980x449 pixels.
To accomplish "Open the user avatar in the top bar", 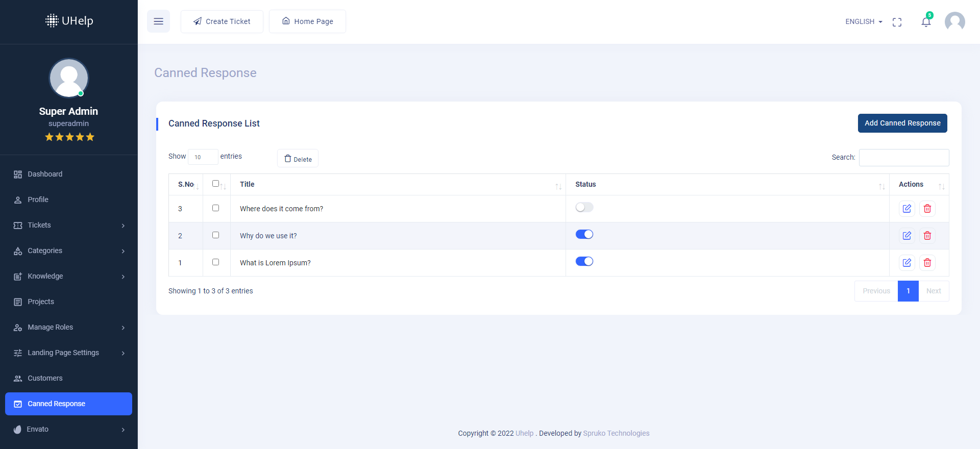I will tap(954, 22).
